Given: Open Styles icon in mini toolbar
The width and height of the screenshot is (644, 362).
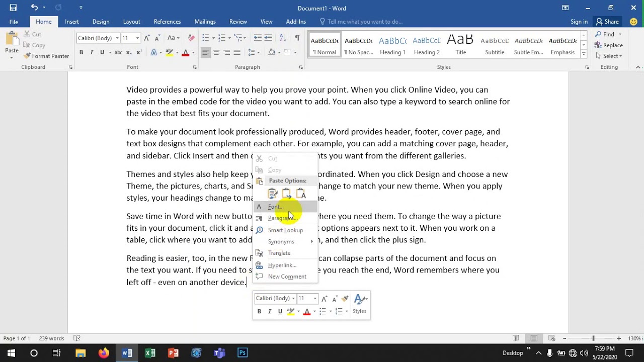Looking at the screenshot, I should [x=359, y=304].
